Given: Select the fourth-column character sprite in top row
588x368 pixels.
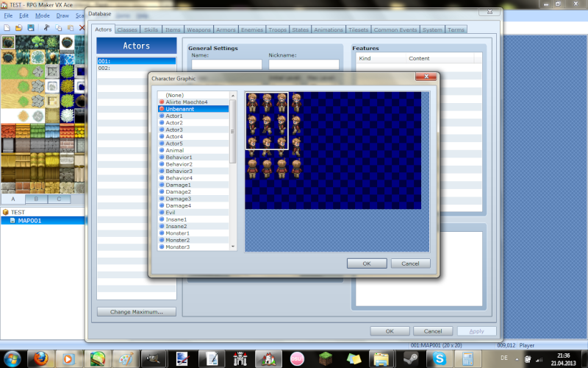Looking at the screenshot, I should point(296,103).
